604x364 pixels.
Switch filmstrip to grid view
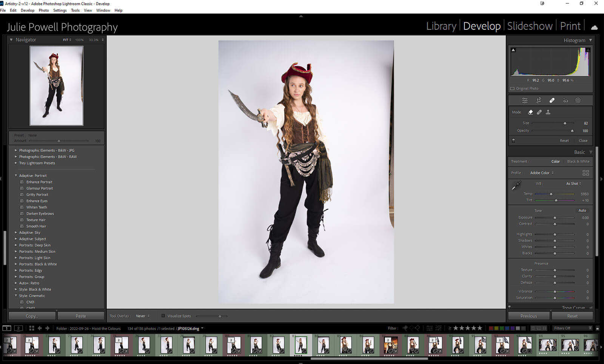pyautogui.click(x=32, y=328)
